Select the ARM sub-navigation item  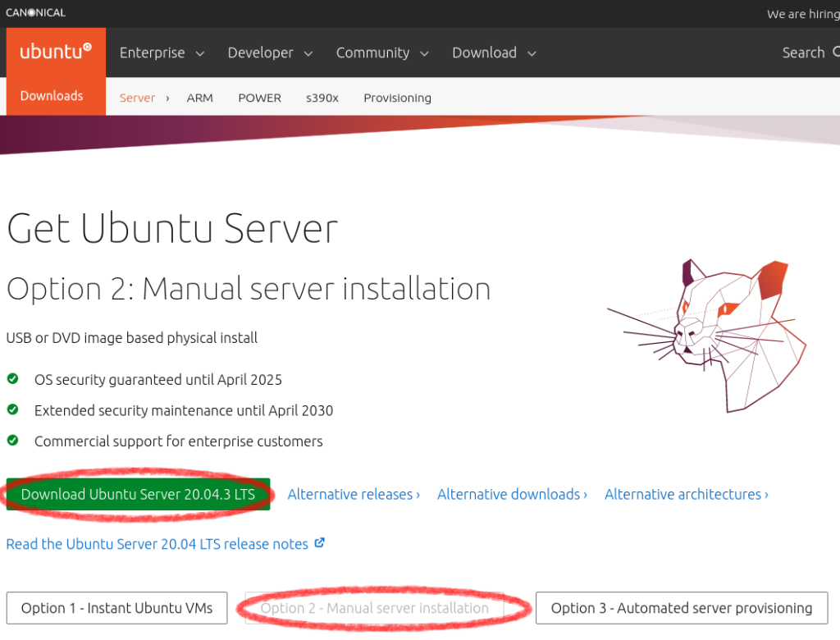point(200,98)
